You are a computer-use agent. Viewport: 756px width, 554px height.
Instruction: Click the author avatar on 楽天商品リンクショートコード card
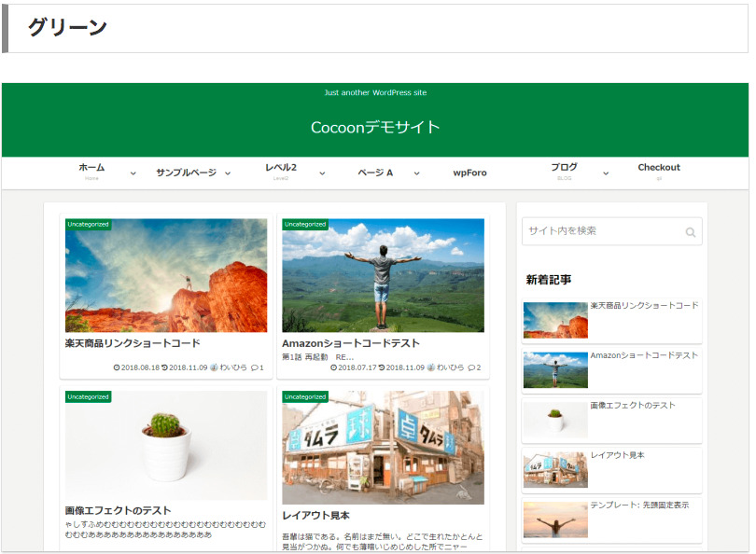[x=214, y=367]
